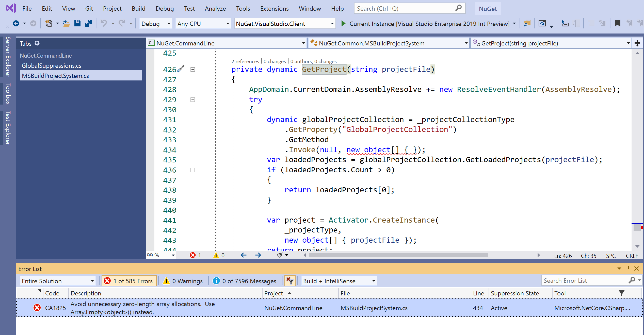Viewport: 644px width, 335px height.
Task: Follow the CA1825 error code link
Action: coord(55,308)
